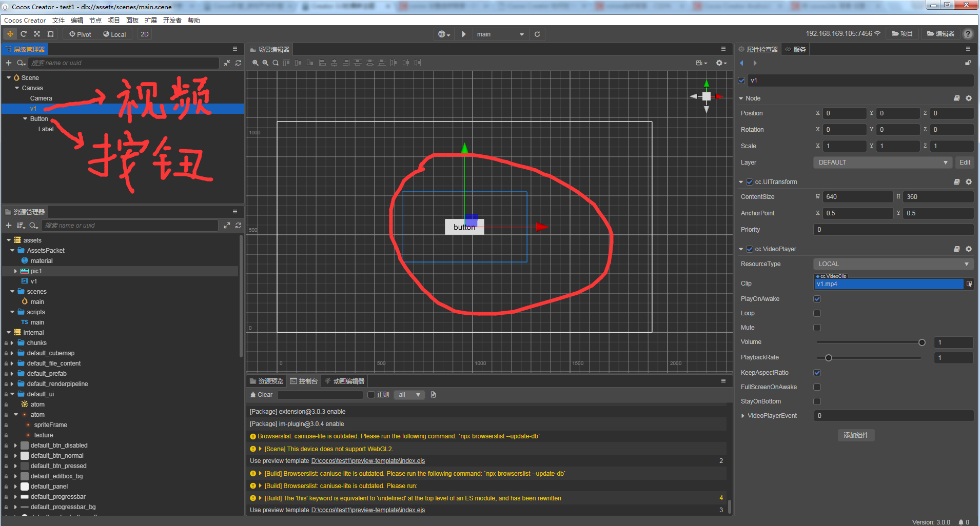980x526 pixels.
Task: Toggle the inspector lock icon
Action: pos(968,63)
